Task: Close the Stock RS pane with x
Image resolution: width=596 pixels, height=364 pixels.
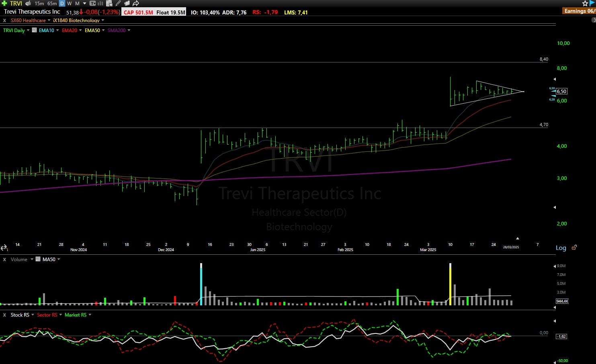Action: (4, 315)
